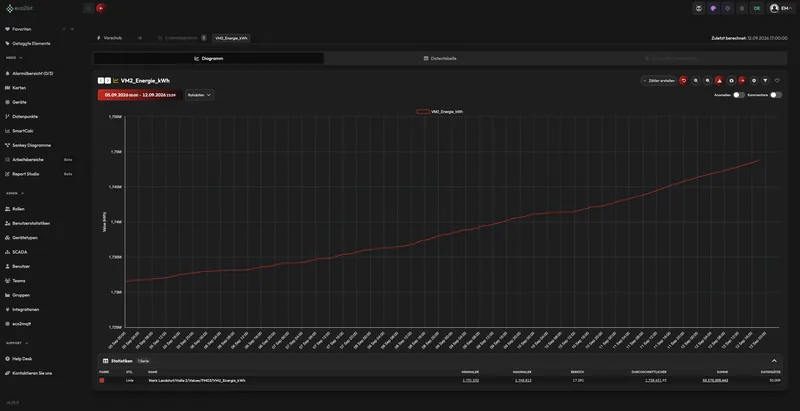Toggle the Kommentare switch
This screenshot has height=411, width=800.
tap(776, 95)
